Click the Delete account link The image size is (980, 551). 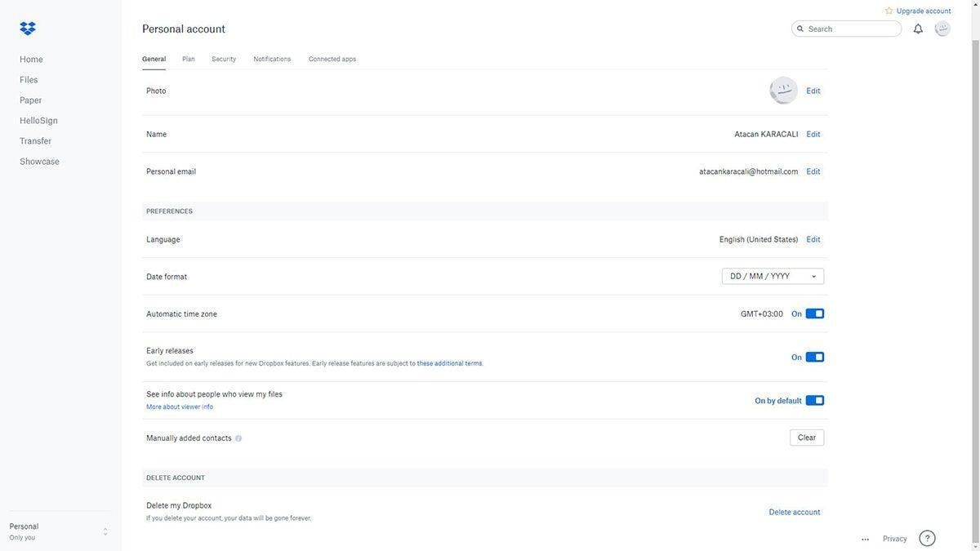pyautogui.click(x=794, y=512)
